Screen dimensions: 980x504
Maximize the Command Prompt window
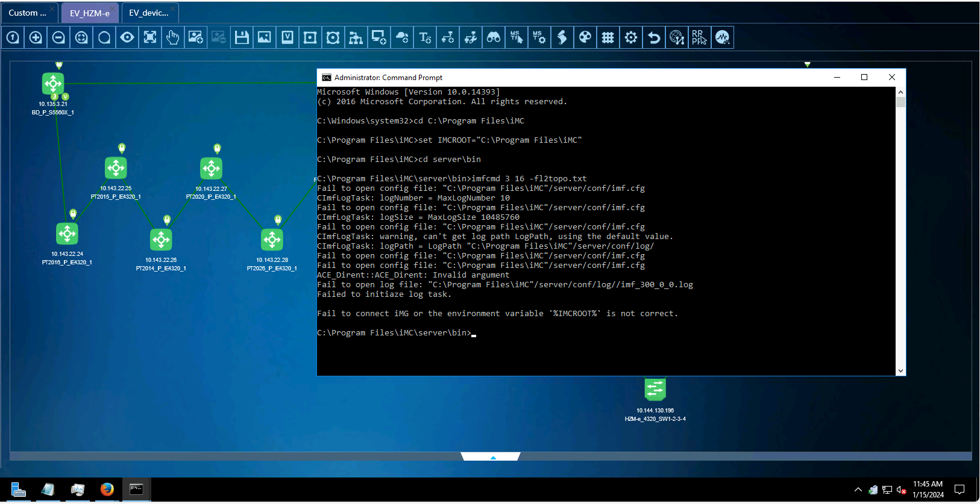[864, 77]
